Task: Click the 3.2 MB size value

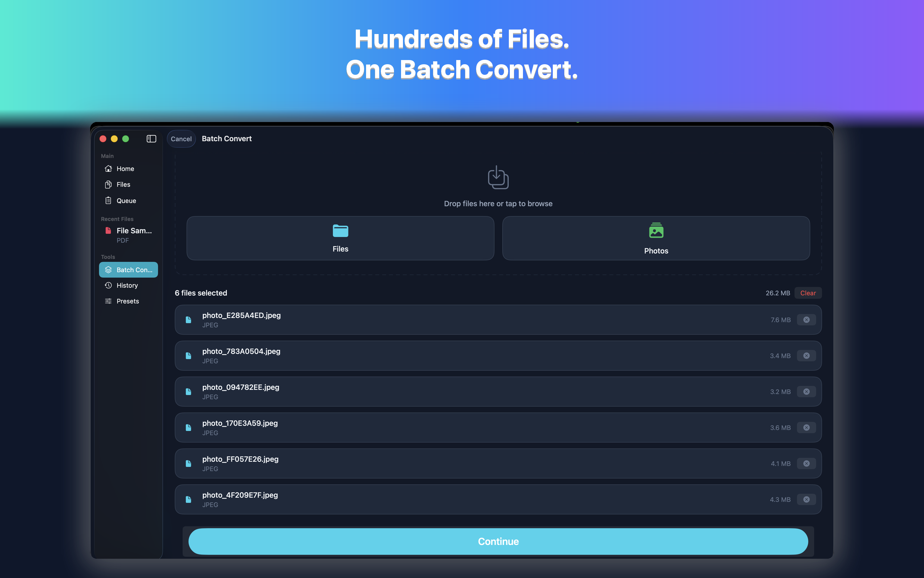Action: 780,392
